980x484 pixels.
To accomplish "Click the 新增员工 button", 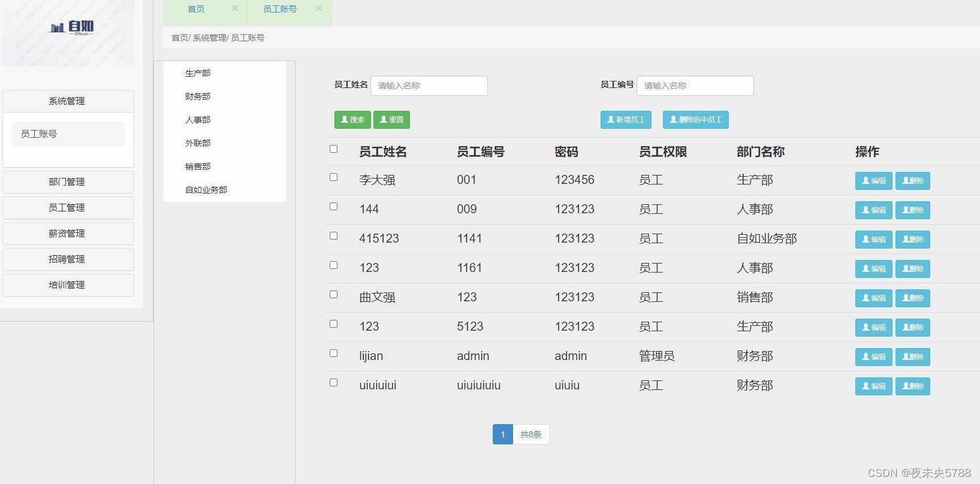I will (626, 120).
